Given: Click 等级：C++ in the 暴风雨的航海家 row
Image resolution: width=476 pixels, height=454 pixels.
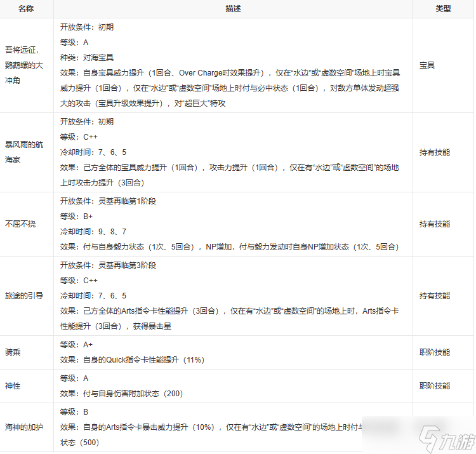Looking at the screenshot, I should pos(79,137).
